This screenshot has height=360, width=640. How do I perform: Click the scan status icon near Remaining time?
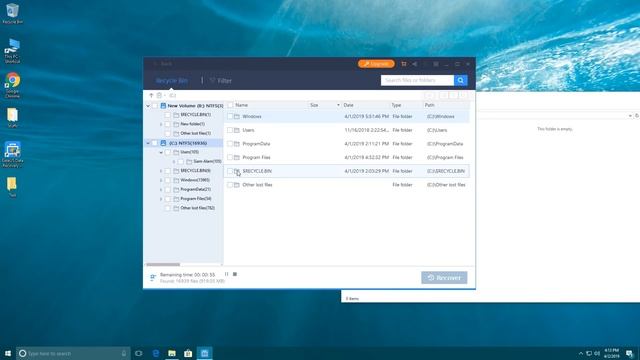tap(153, 278)
